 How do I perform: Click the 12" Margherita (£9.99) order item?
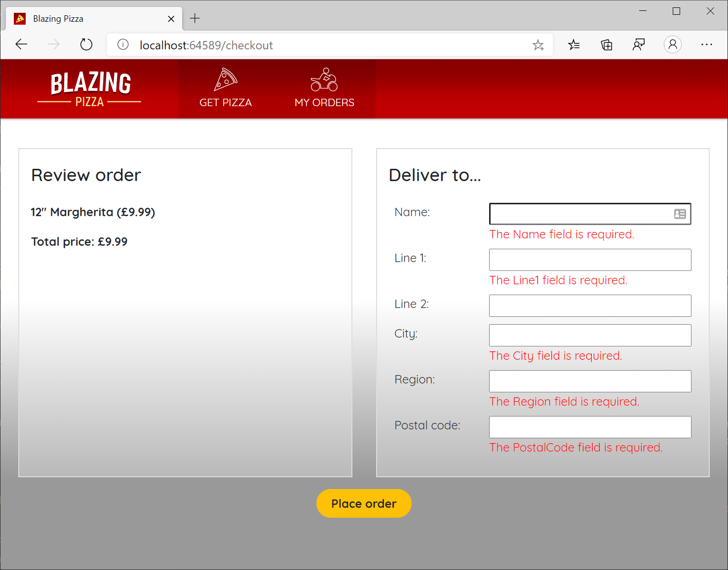point(93,212)
